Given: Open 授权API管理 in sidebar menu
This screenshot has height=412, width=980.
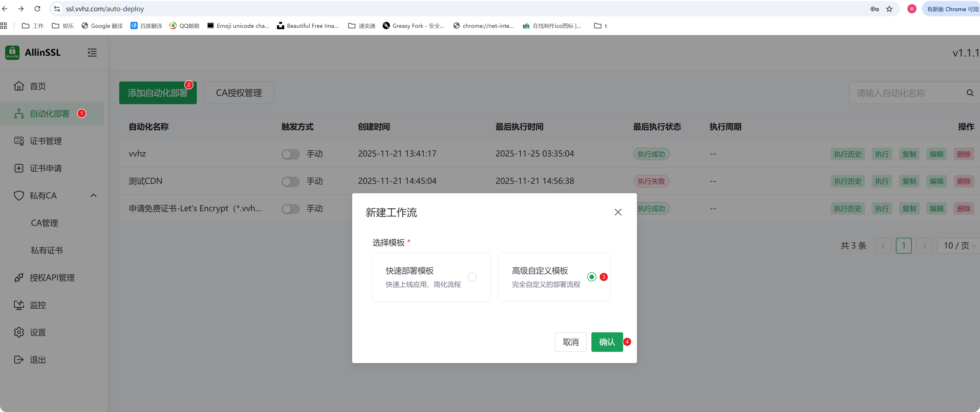Looking at the screenshot, I should (x=52, y=278).
